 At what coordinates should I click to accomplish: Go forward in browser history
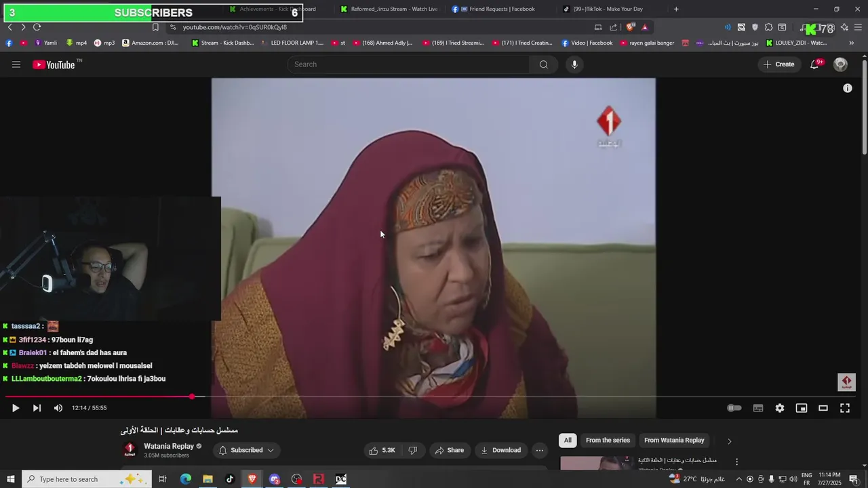pos(23,27)
